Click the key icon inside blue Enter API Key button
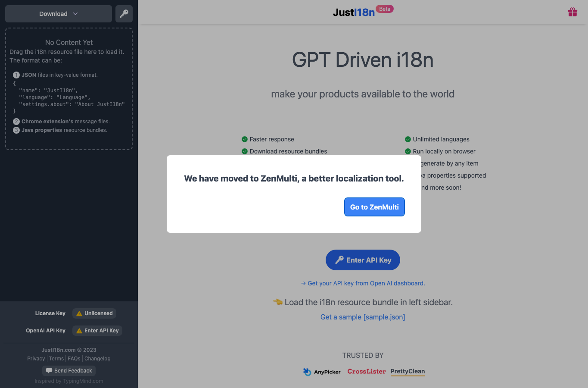This screenshot has height=388, width=588. tap(339, 260)
